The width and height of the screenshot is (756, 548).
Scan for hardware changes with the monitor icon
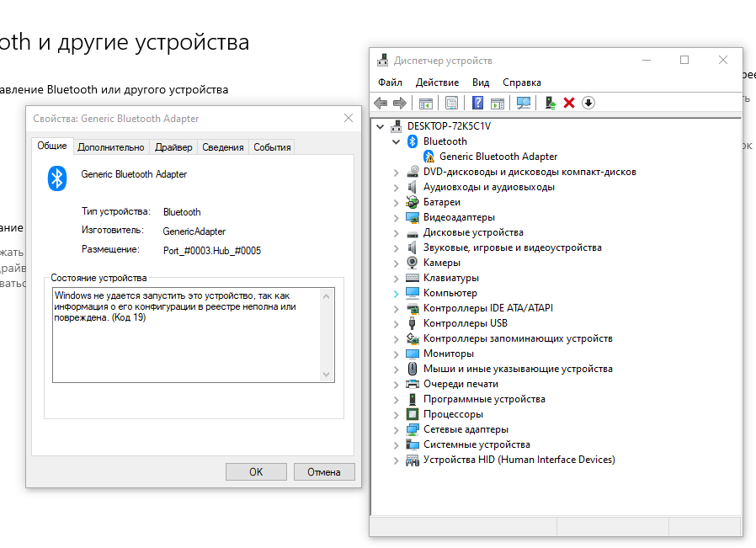524,103
